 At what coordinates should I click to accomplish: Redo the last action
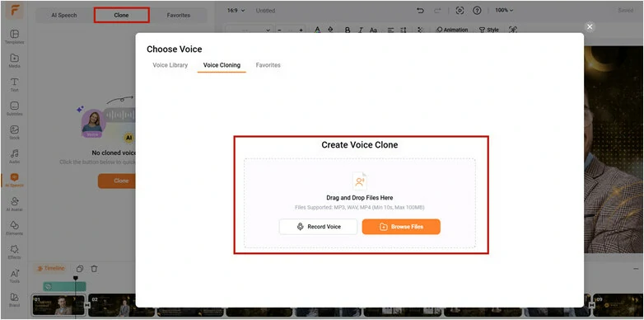point(438,11)
